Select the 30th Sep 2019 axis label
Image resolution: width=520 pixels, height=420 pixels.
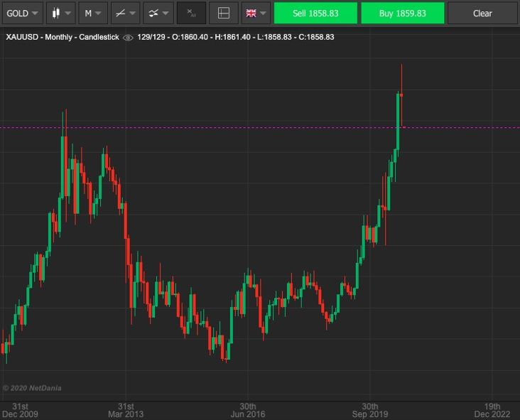tap(369, 410)
